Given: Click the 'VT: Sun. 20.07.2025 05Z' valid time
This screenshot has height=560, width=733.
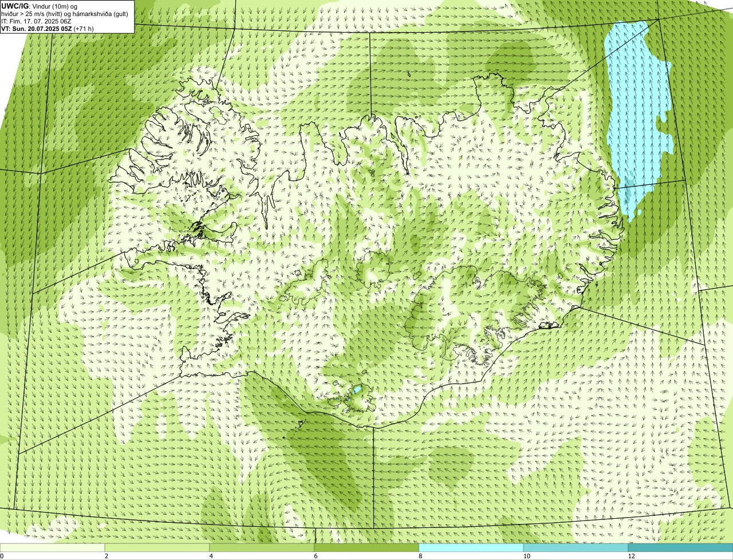Looking at the screenshot, I should tap(36, 29).
